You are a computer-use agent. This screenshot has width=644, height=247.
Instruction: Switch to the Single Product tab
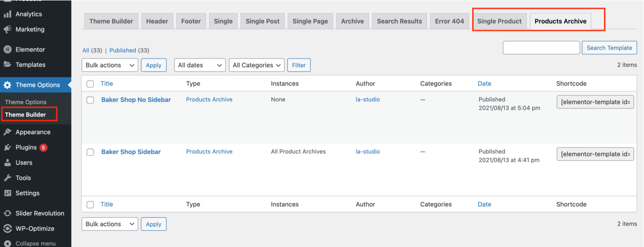pyautogui.click(x=499, y=21)
